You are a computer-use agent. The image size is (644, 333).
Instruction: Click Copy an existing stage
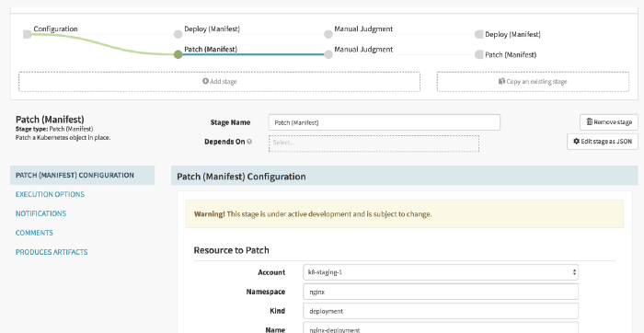(533, 81)
